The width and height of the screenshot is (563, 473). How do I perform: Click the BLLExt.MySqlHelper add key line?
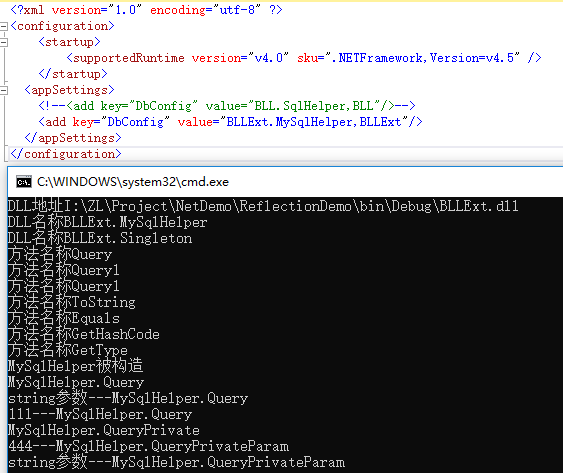coord(231,122)
